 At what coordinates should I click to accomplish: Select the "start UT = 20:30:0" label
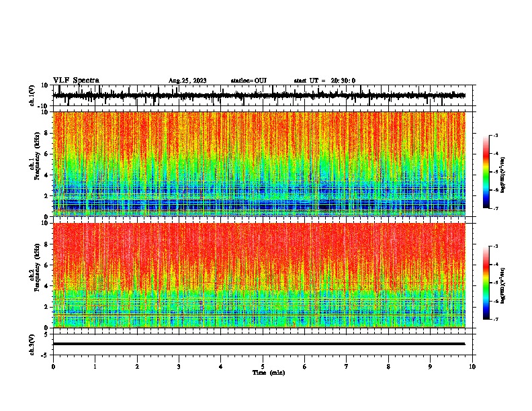tap(324, 81)
